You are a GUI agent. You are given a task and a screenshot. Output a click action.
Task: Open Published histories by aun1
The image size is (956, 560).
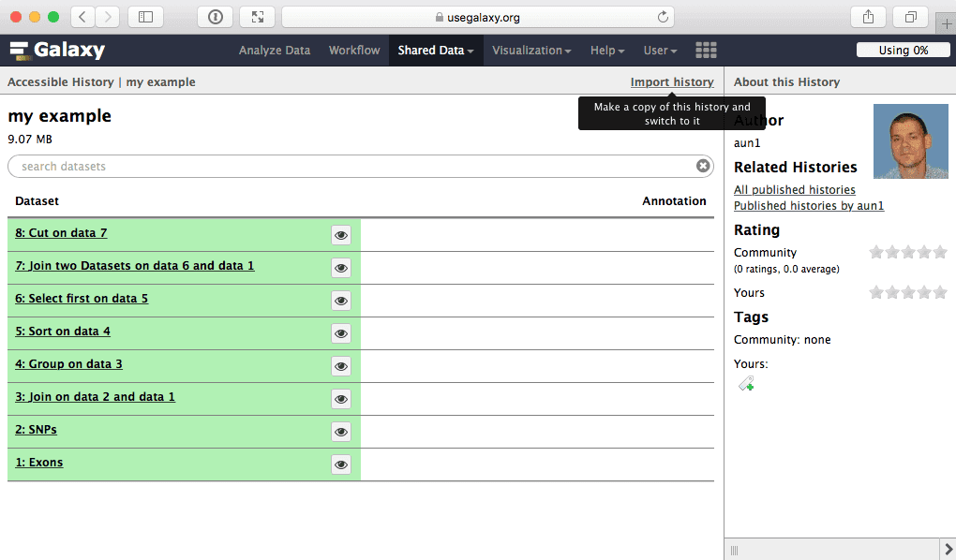pyautogui.click(x=808, y=206)
